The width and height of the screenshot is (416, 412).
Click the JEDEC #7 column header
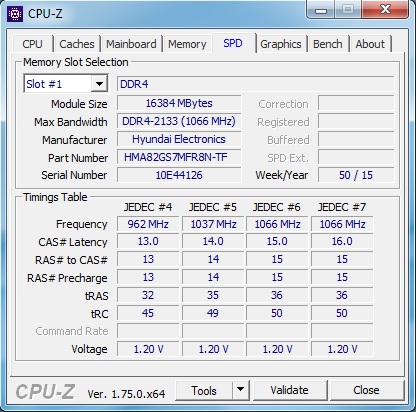pyautogui.click(x=342, y=207)
